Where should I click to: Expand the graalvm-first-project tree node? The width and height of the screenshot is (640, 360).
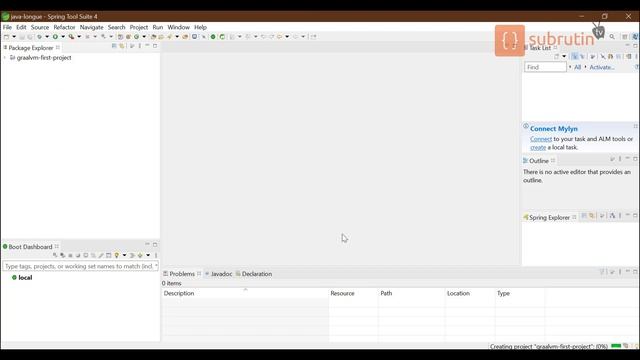[x=4, y=58]
